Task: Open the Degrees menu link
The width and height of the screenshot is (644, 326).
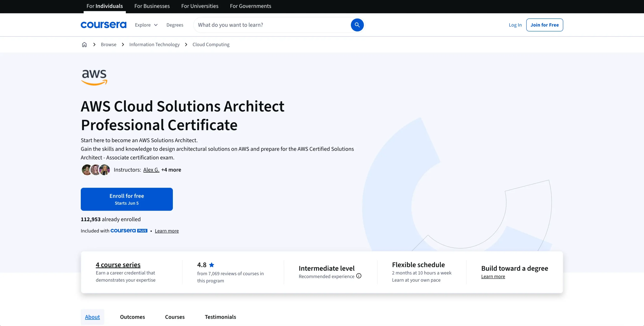Action: tap(175, 25)
